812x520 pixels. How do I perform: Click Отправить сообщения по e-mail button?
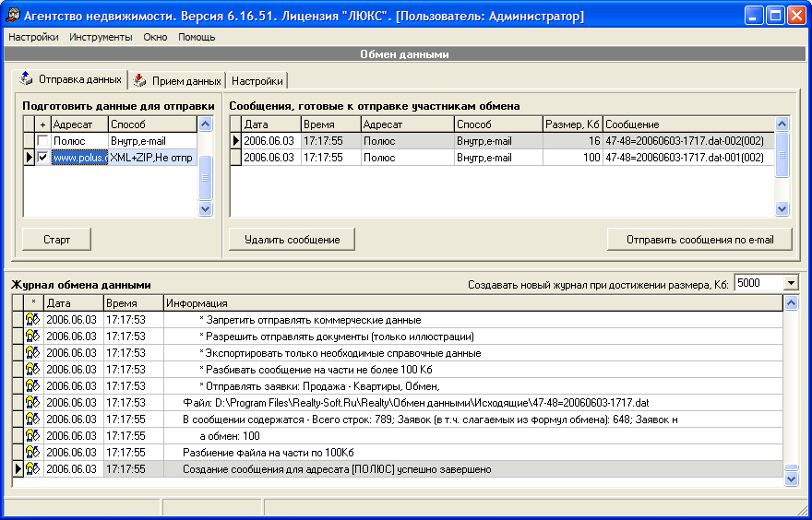click(x=699, y=240)
